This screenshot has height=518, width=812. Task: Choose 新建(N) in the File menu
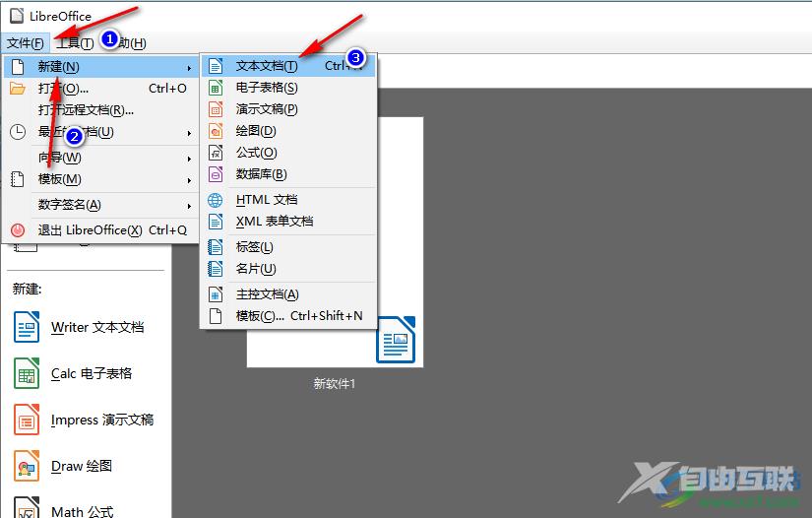click(101, 67)
